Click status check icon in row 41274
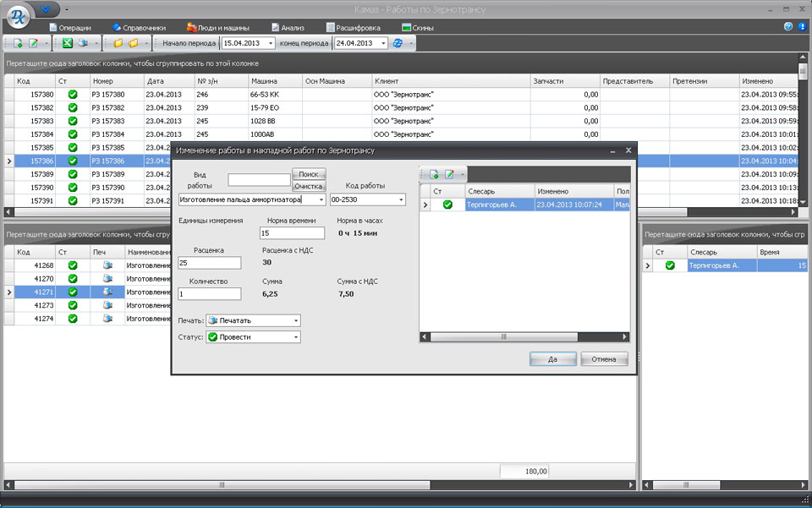The width and height of the screenshot is (812, 508). tap(73, 319)
